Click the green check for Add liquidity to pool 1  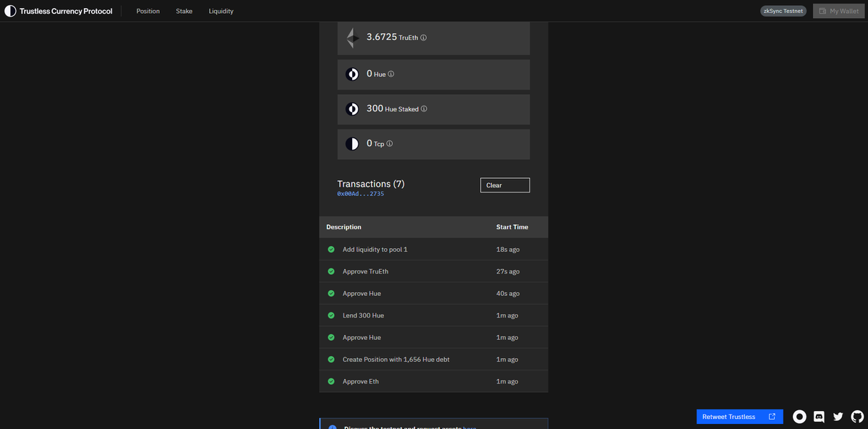coord(331,250)
